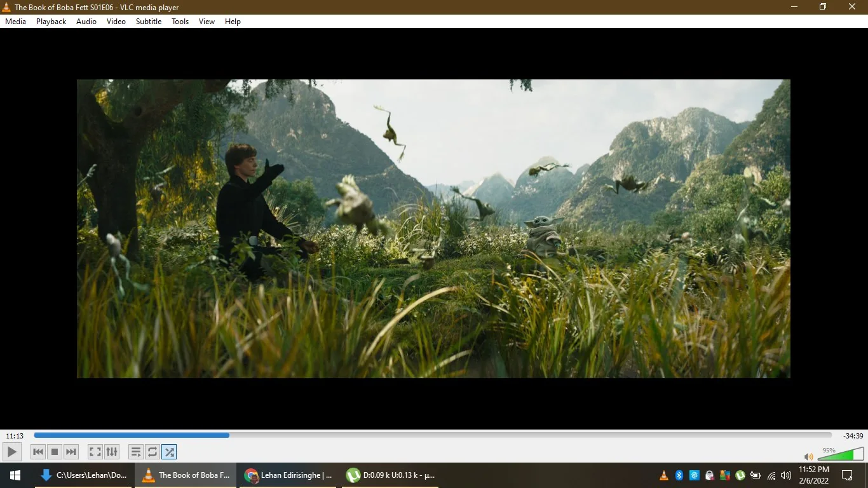Open the Video menu
This screenshot has height=488, width=868.
click(116, 22)
